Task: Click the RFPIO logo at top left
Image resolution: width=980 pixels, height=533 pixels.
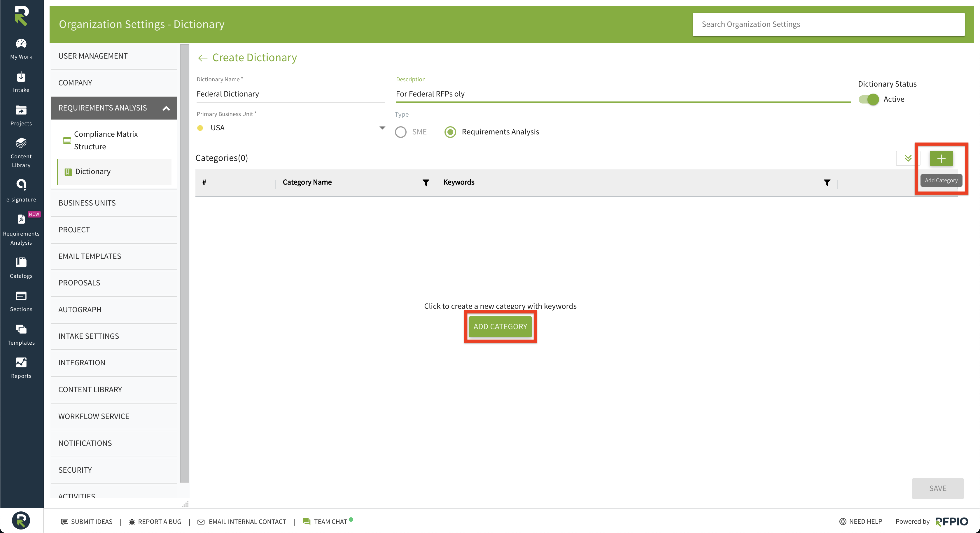Action: click(x=21, y=15)
